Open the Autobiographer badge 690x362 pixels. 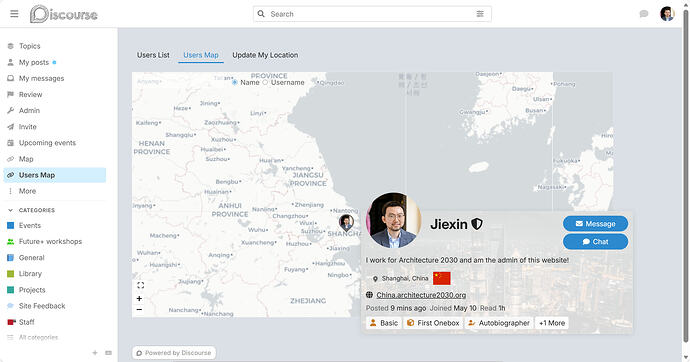click(x=499, y=323)
